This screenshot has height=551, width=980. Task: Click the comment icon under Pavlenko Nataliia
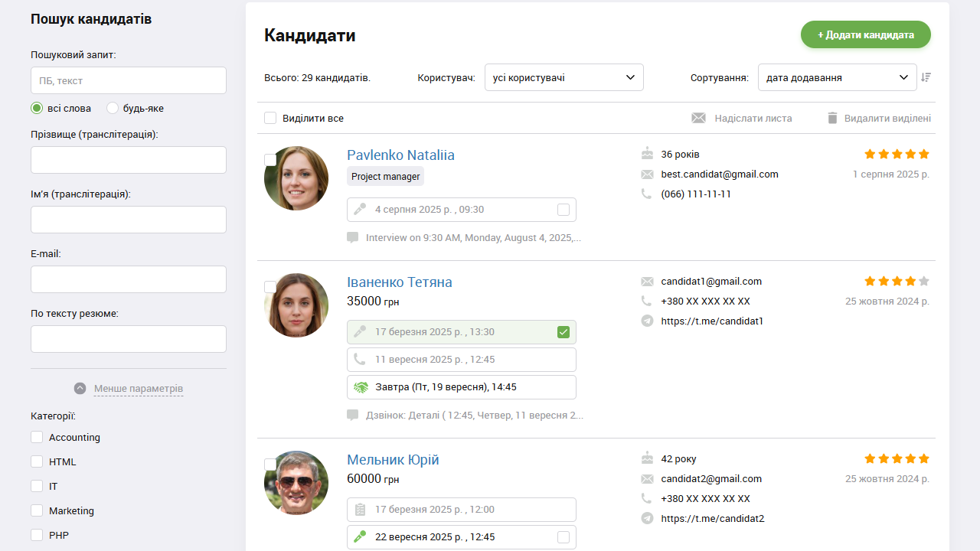tap(353, 238)
